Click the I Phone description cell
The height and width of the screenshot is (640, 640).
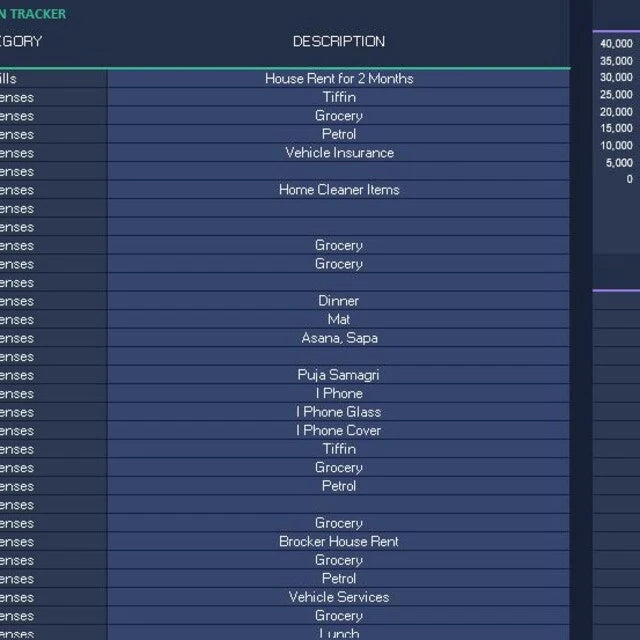339,393
